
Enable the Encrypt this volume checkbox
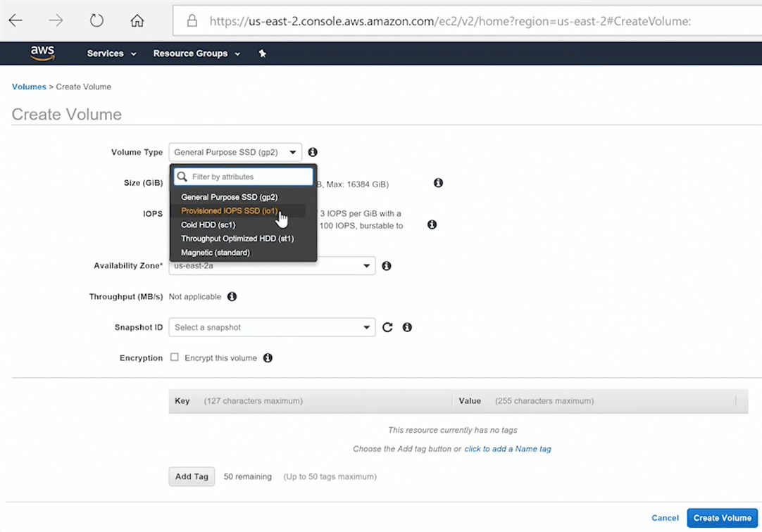click(175, 357)
